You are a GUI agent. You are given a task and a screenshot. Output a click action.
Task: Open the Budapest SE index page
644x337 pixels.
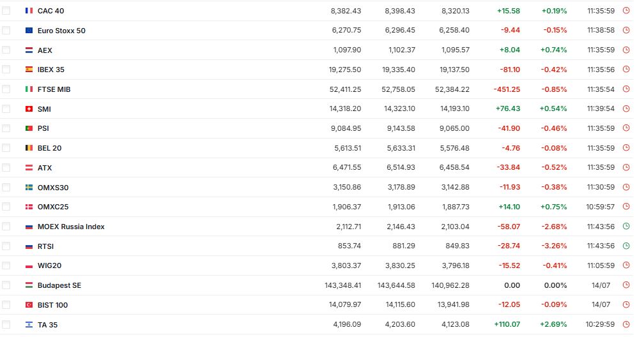tap(59, 285)
